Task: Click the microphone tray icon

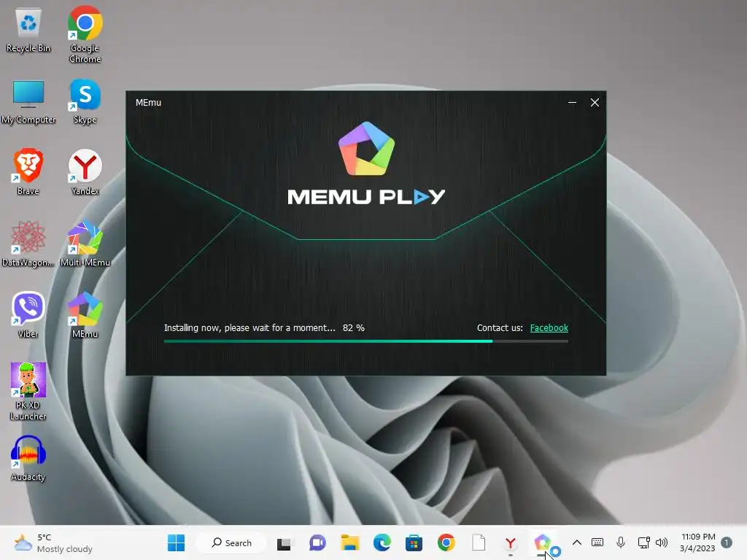Action: [x=620, y=542]
